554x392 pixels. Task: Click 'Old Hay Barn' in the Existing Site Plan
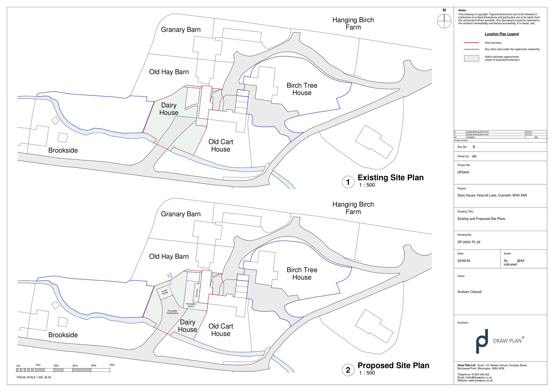pos(169,72)
